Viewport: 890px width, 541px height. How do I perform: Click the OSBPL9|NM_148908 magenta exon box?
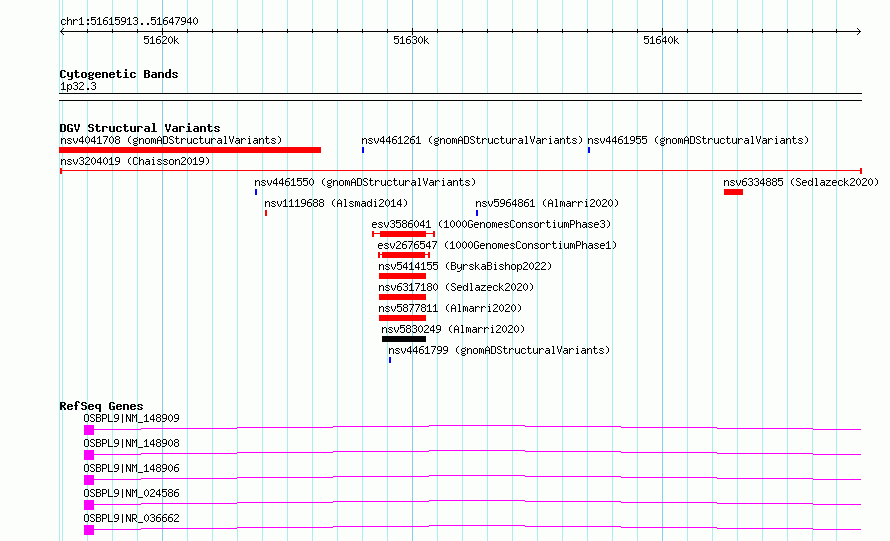tap(89, 455)
